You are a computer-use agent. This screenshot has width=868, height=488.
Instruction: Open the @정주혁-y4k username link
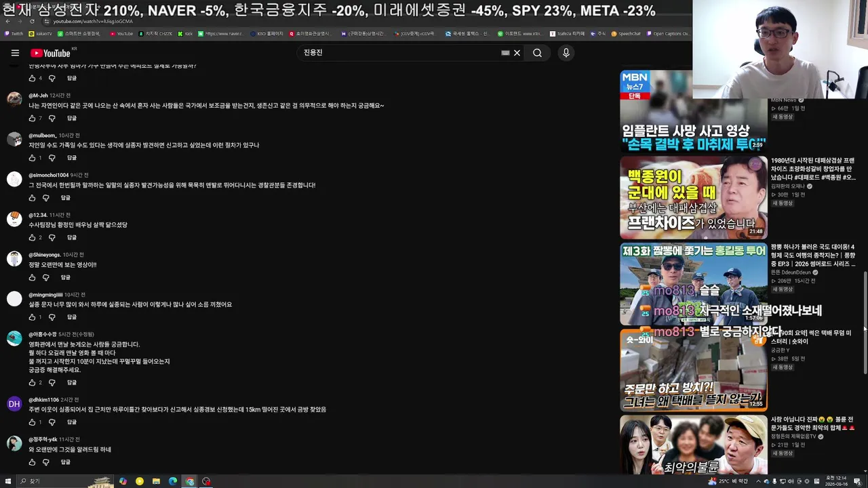point(43,440)
